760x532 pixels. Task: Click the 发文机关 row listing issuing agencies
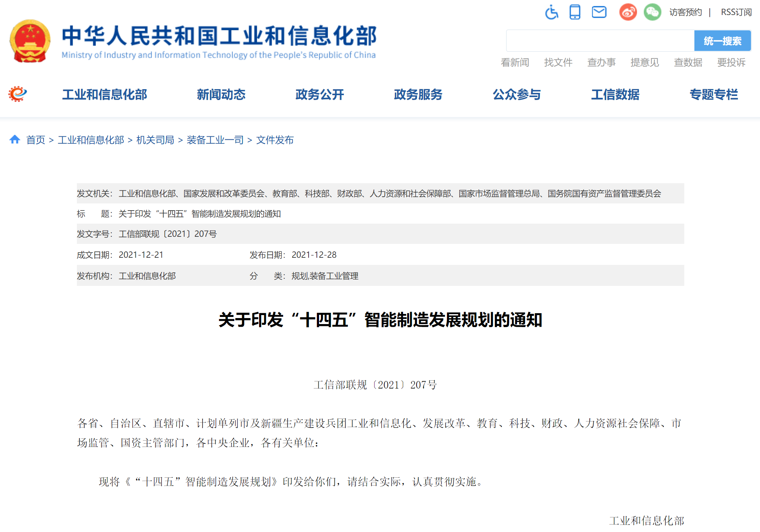(x=380, y=193)
